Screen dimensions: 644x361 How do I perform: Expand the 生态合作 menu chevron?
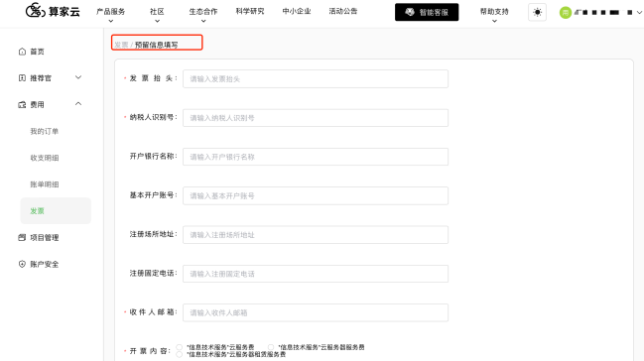(x=203, y=21)
